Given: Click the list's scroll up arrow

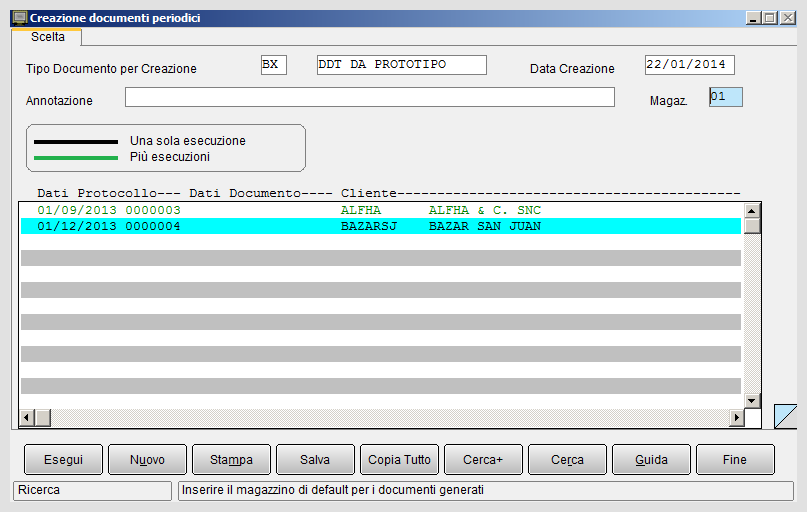Looking at the screenshot, I should tap(752, 210).
